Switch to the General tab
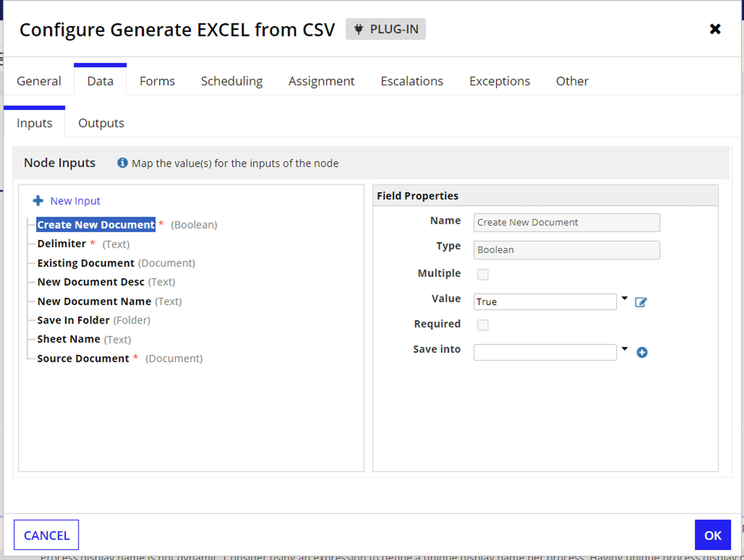744x560 pixels. (39, 81)
